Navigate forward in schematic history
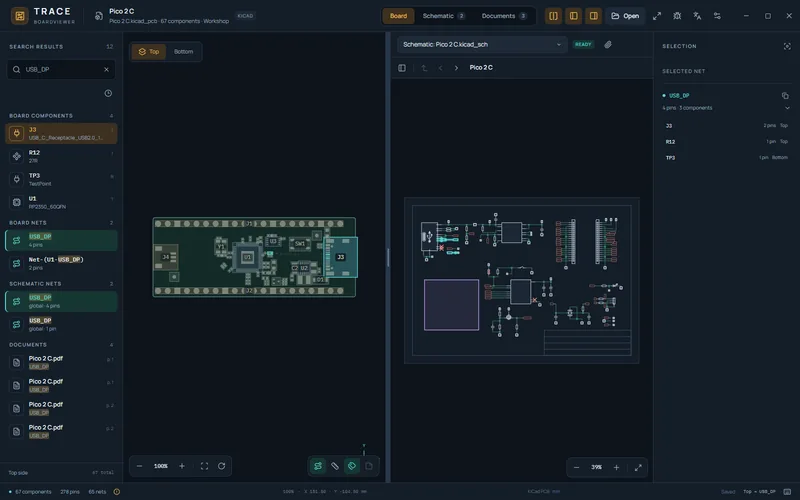This screenshot has height=500, width=800. point(456,68)
